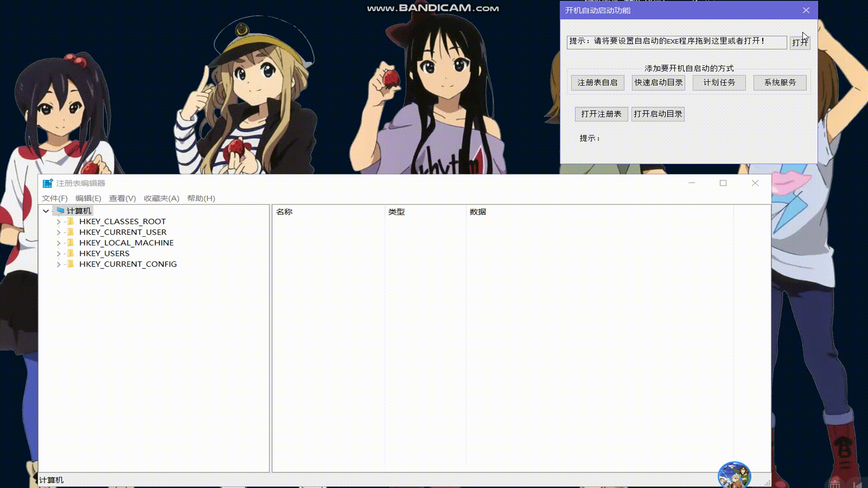Click the 类型 column header
Screen dimensions: 868x488
[425, 212]
